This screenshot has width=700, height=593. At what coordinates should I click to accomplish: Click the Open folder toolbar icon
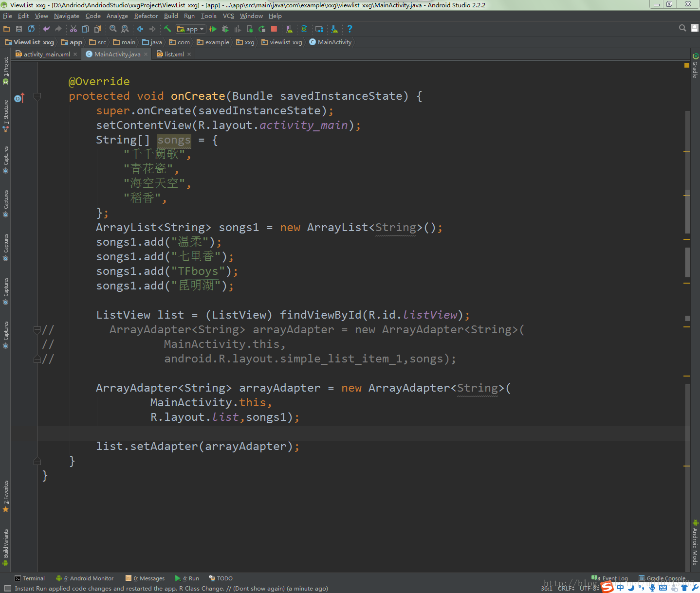(x=7, y=29)
